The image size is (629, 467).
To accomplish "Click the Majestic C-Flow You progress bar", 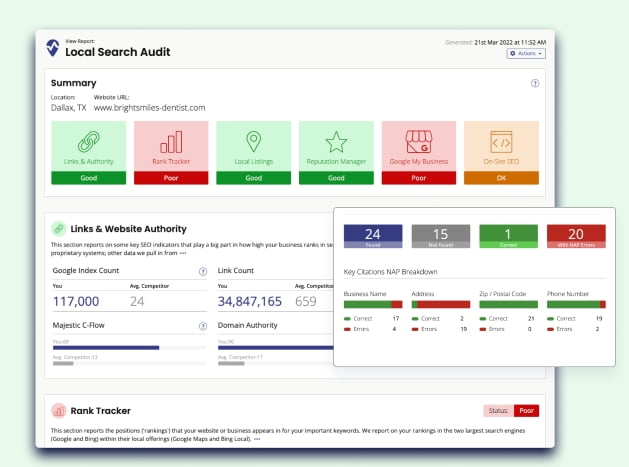I will click(105, 348).
